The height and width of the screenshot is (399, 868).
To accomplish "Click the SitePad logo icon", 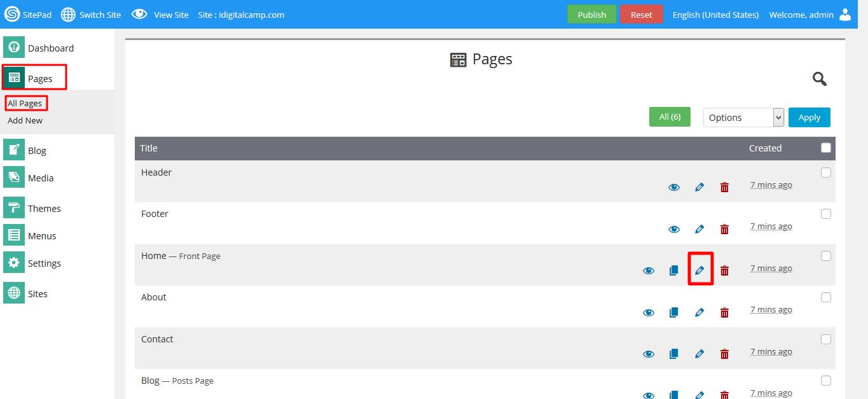I will pos(12,14).
